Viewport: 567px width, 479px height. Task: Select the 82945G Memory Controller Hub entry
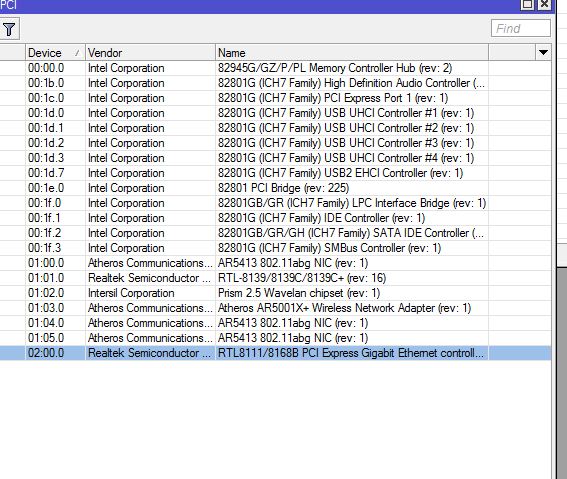[335, 68]
